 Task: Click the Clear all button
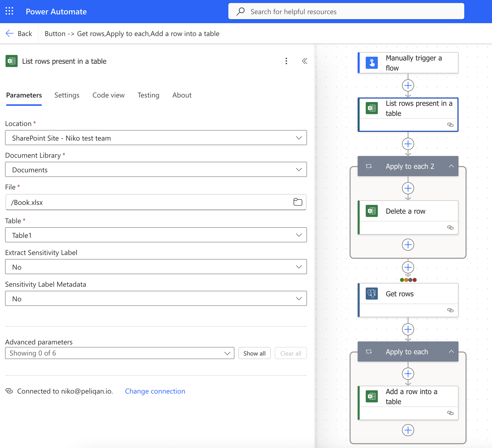tap(291, 353)
